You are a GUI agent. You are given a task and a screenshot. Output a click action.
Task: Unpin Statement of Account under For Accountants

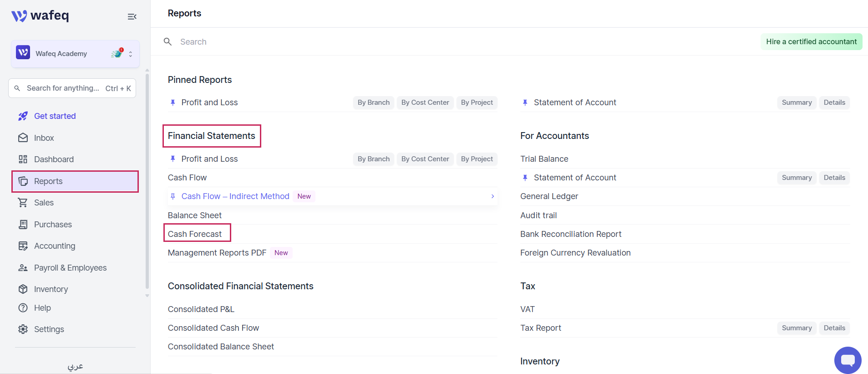(525, 178)
